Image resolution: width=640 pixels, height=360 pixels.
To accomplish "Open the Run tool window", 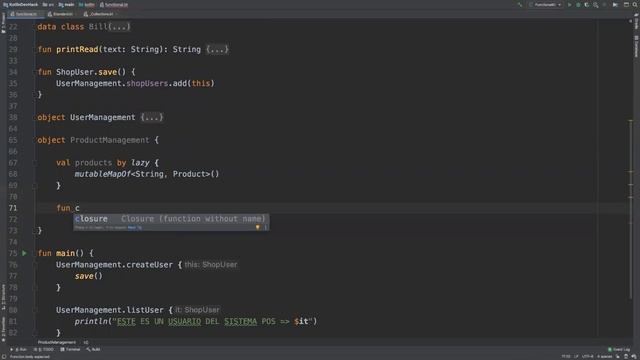I will coord(19,349).
